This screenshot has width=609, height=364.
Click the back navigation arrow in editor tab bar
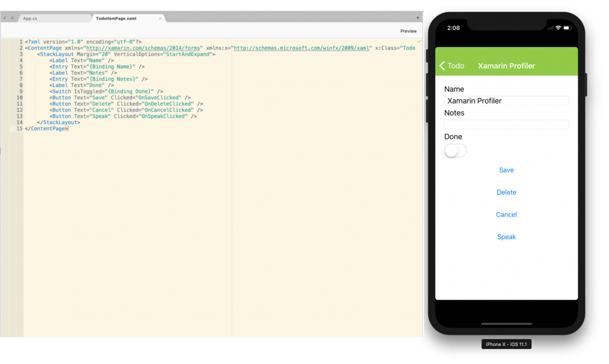tap(5, 18)
